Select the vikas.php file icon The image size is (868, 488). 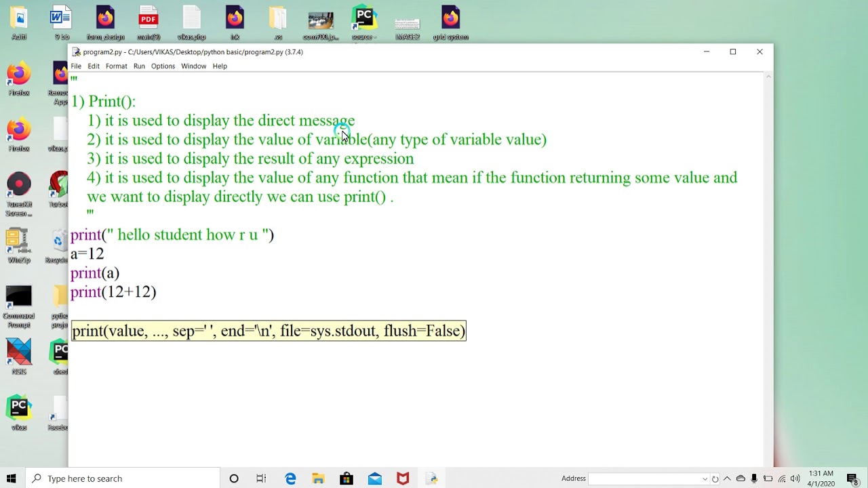coord(191,22)
